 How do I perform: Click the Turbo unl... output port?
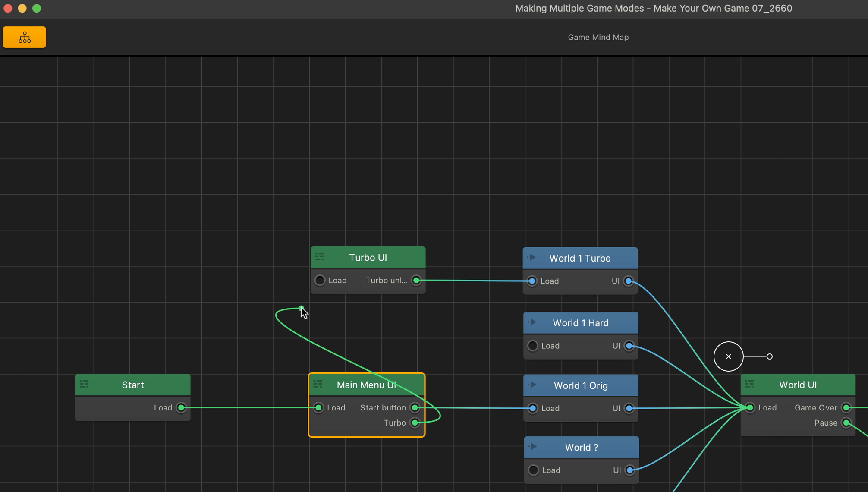[416, 281]
